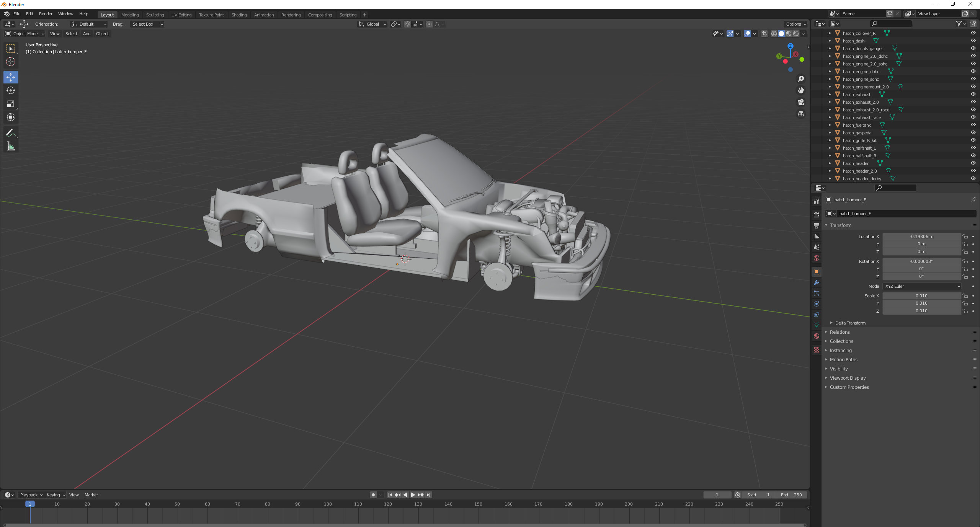Hide hatch_fueltank in the outliner
Screen dimensions: 980x527
coord(973,125)
